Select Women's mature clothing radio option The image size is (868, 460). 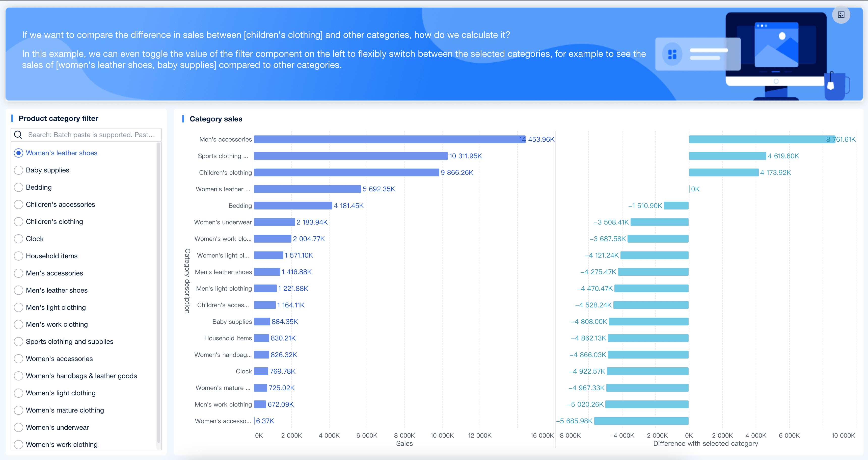coord(19,411)
